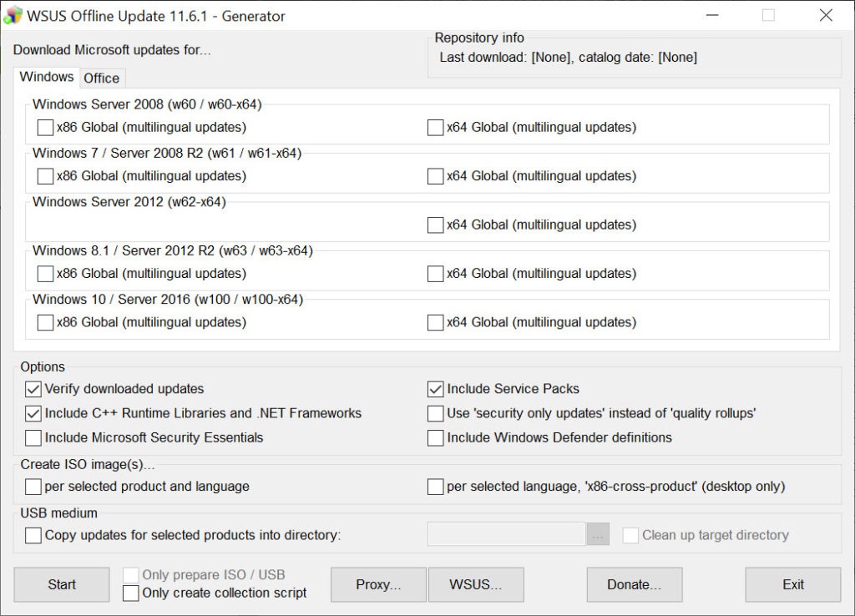This screenshot has width=855, height=616.
Task: Click the 'USB medium' group label
Action: coord(59,513)
